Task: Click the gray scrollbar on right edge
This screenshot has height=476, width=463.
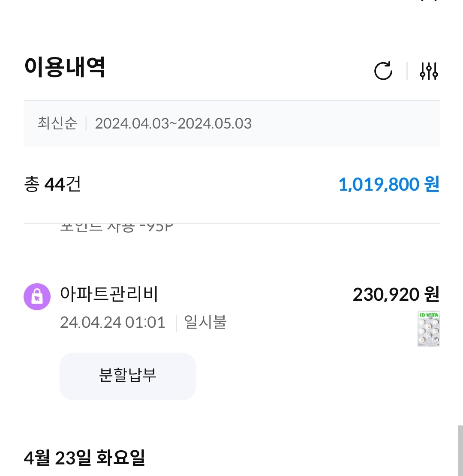Action: [x=460, y=450]
